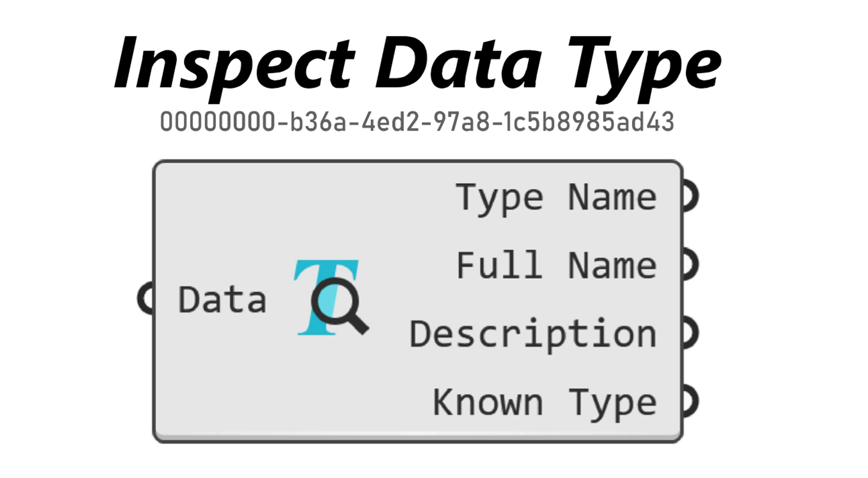This screenshot has width=868, height=478.
Task: Click the empty area below the component icon
Action: click(x=331, y=382)
